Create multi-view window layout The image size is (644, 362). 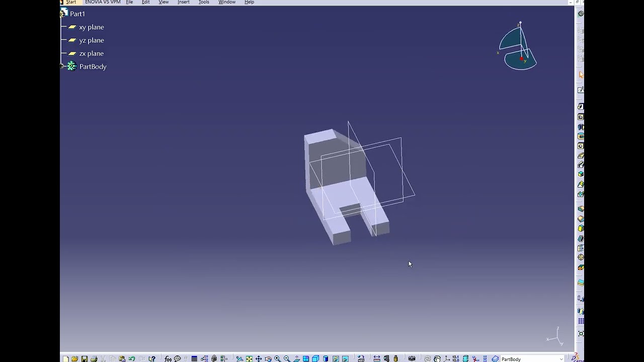click(x=305, y=358)
